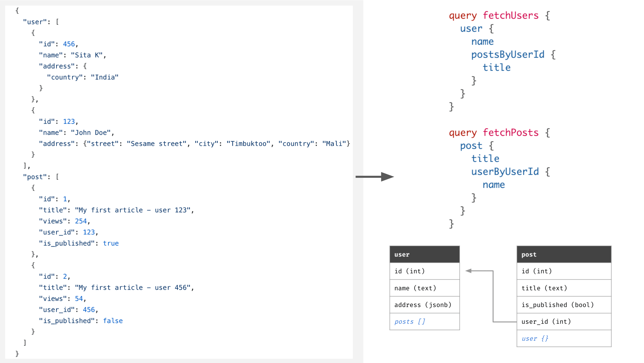Viewport: 644px width, 363px height.
Task: Click the post table header
Action: [x=564, y=254]
